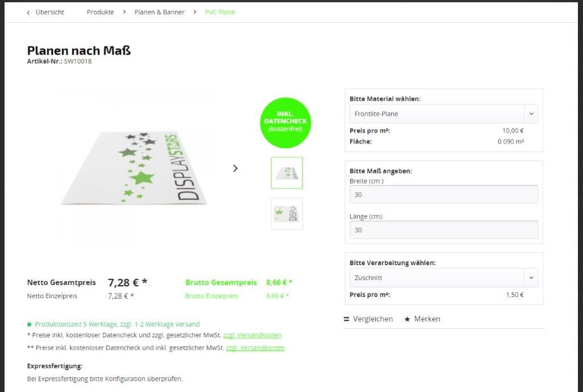The width and height of the screenshot is (583, 392).
Task: Click the Verarbeitung dropdown chevron
Action: click(x=531, y=278)
